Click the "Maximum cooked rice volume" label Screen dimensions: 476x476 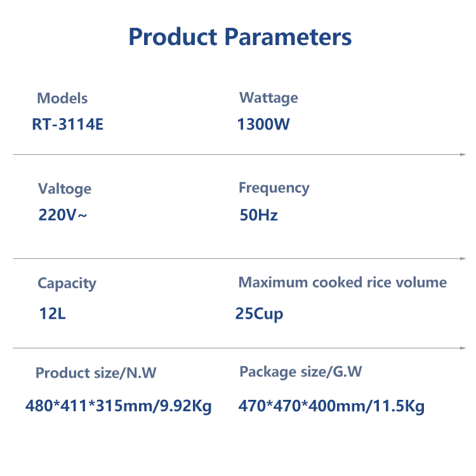pos(343,282)
